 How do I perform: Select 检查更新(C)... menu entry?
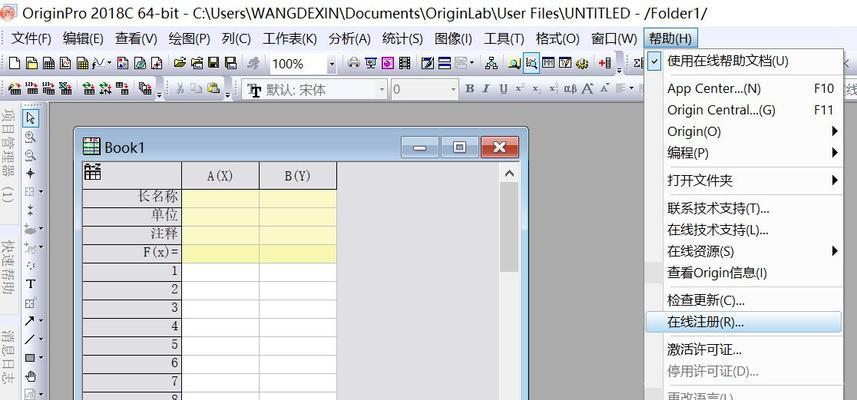(743, 300)
